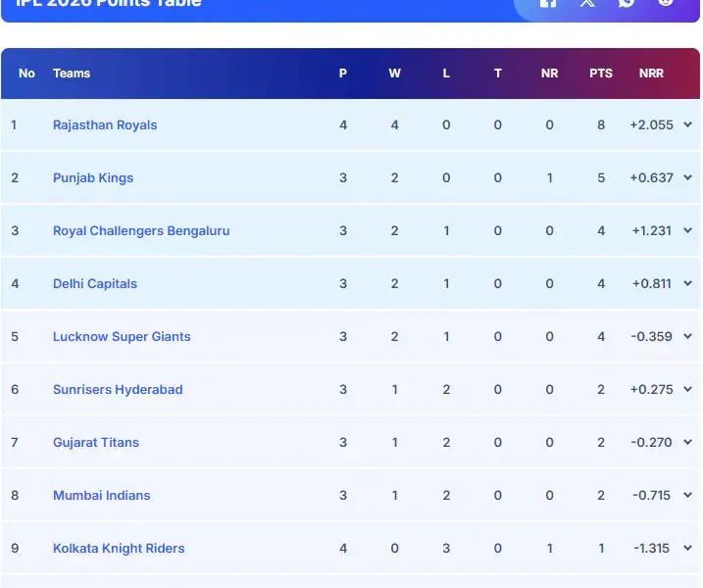Screen dimensions: 703x588
Task: Expand Mumbai Indians row chevron
Action: [687, 496]
